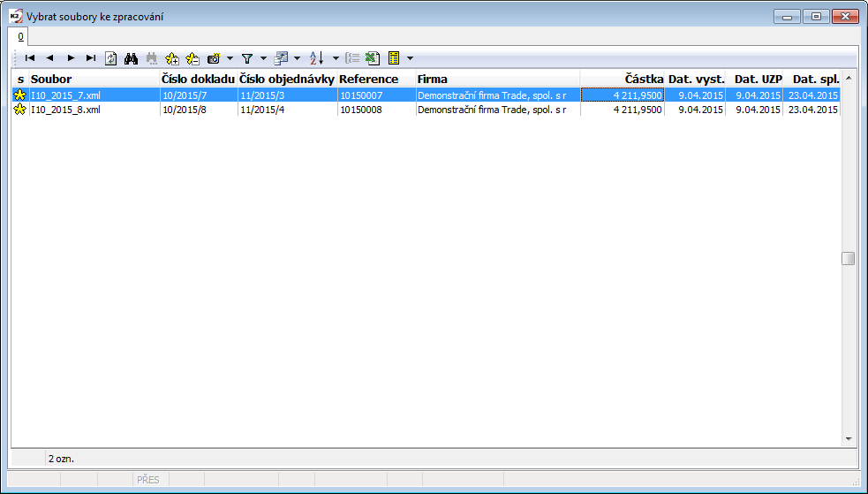Click the K2 application icon in title bar

point(16,16)
